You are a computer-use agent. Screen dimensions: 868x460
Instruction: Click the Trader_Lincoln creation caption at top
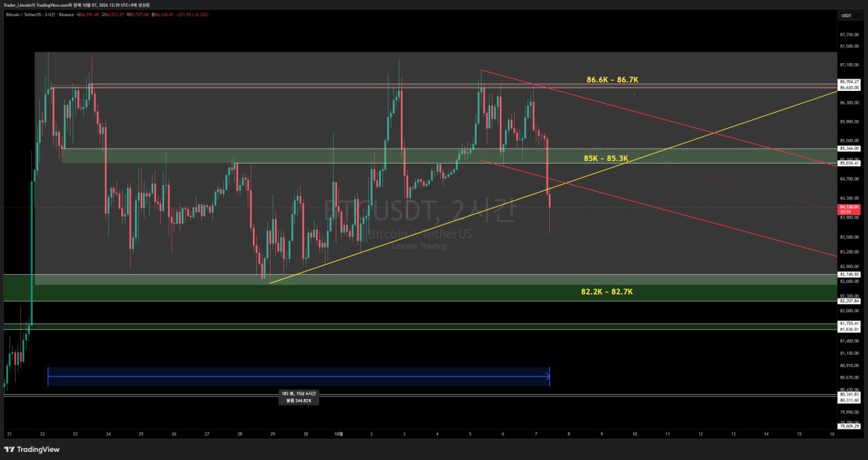click(77, 5)
